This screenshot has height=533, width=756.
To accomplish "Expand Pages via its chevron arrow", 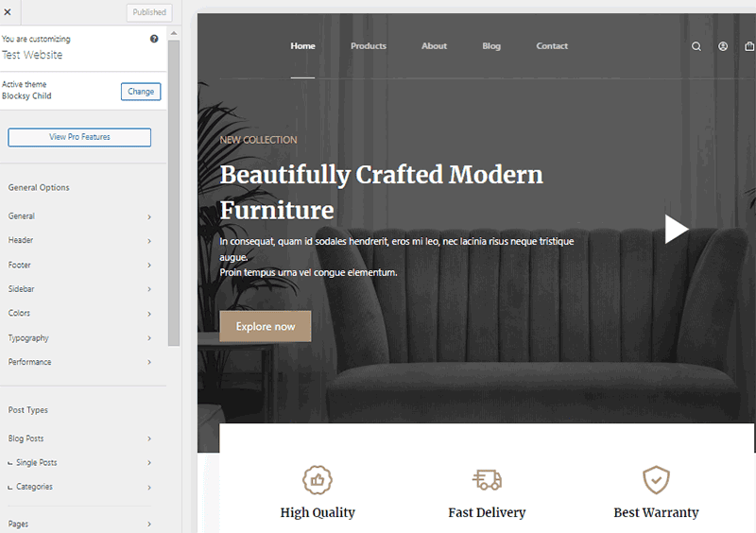I will pyautogui.click(x=149, y=524).
